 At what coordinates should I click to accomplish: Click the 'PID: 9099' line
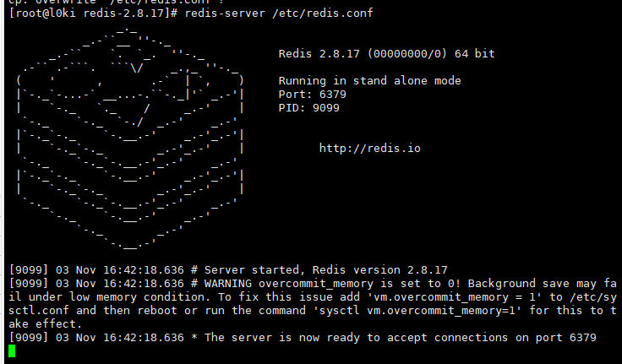coord(308,108)
